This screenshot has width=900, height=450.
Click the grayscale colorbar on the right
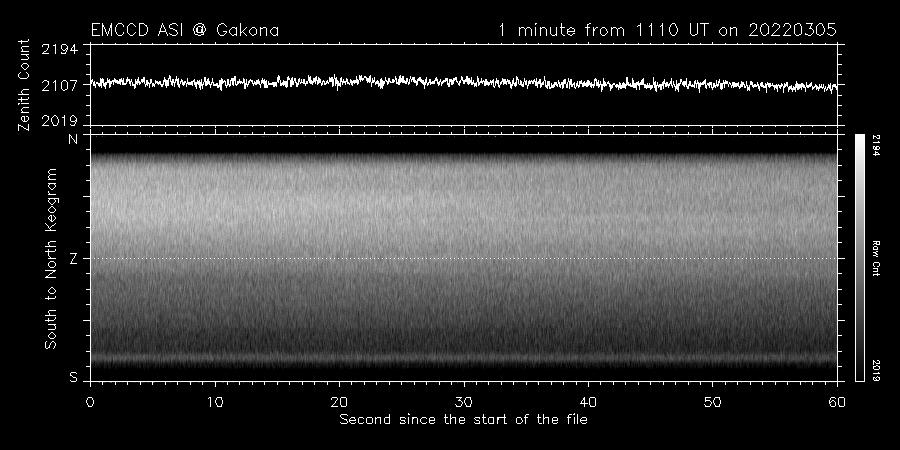[x=859, y=258]
